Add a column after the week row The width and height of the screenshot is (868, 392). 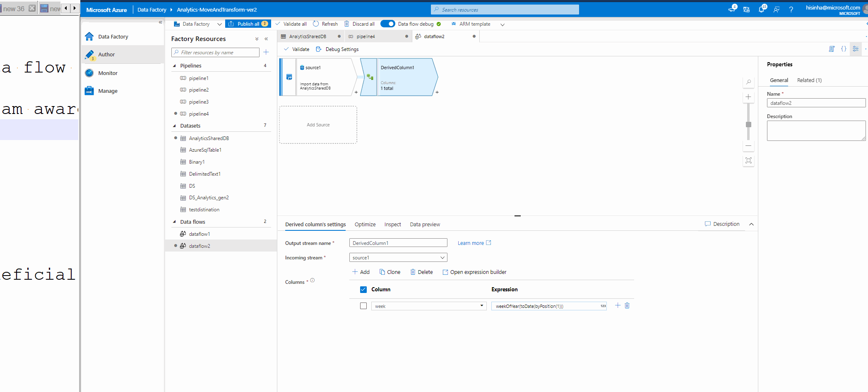coord(618,306)
